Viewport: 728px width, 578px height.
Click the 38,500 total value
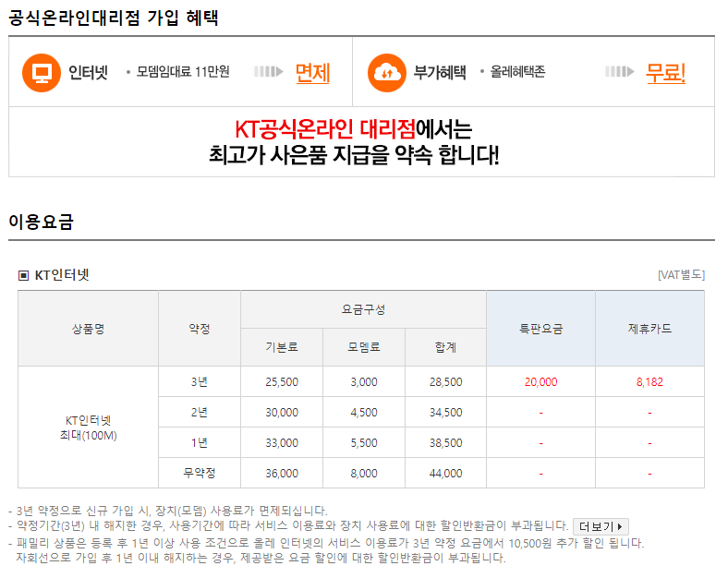[x=445, y=443]
